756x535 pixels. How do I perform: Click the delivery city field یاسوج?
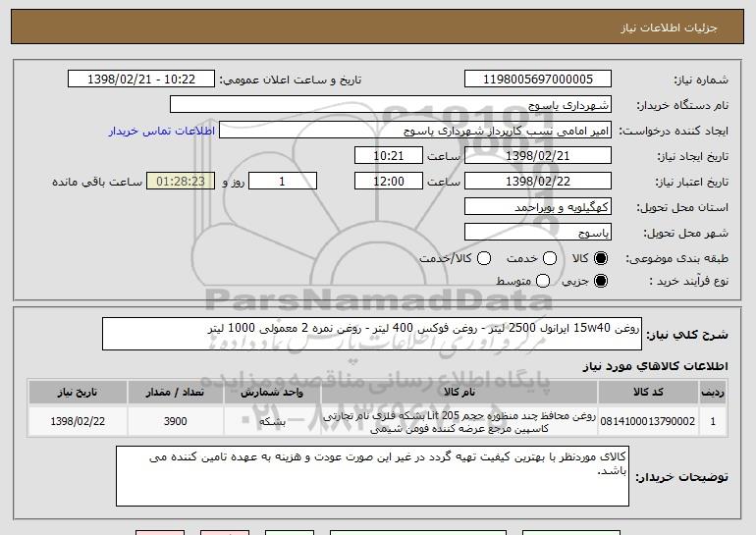538,233
